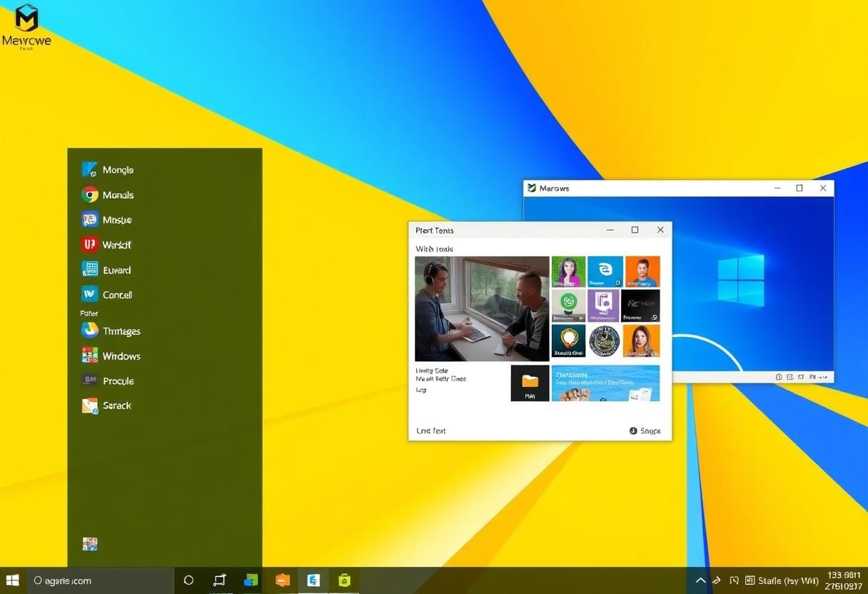The width and height of the screenshot is (868, 594).
Task: Open Thmeges with the yellow-blue icon
Action: pos(111,331)
